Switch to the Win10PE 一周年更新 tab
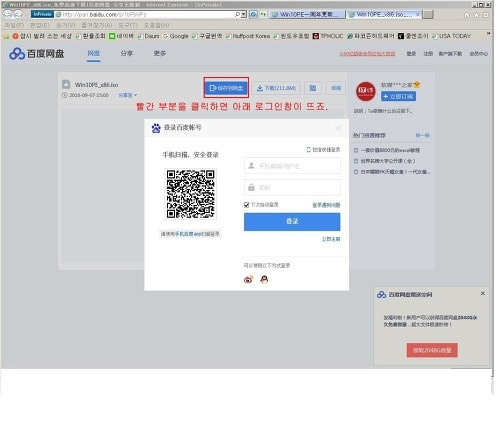This screenshot has height=422, width=500. tap(307, 14)
